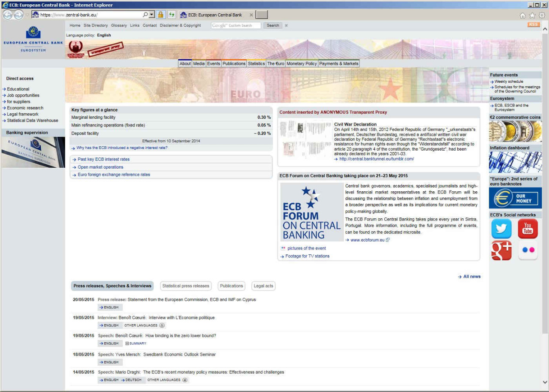Click the European Central Bank Eurosystem logo
This screenshot has width=549, height=392.
(x=33, y=39)
